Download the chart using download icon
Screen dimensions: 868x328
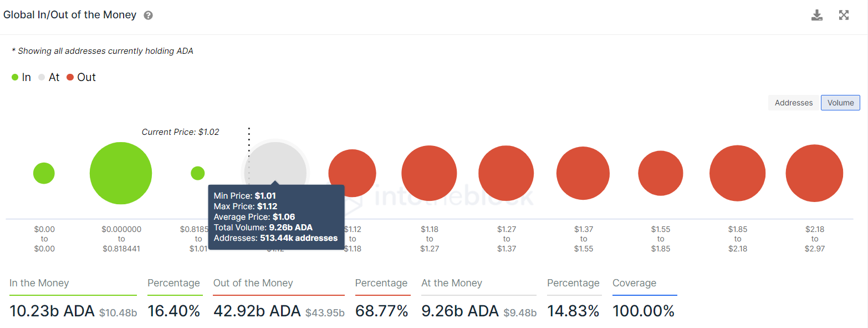(x=817, y=15)
